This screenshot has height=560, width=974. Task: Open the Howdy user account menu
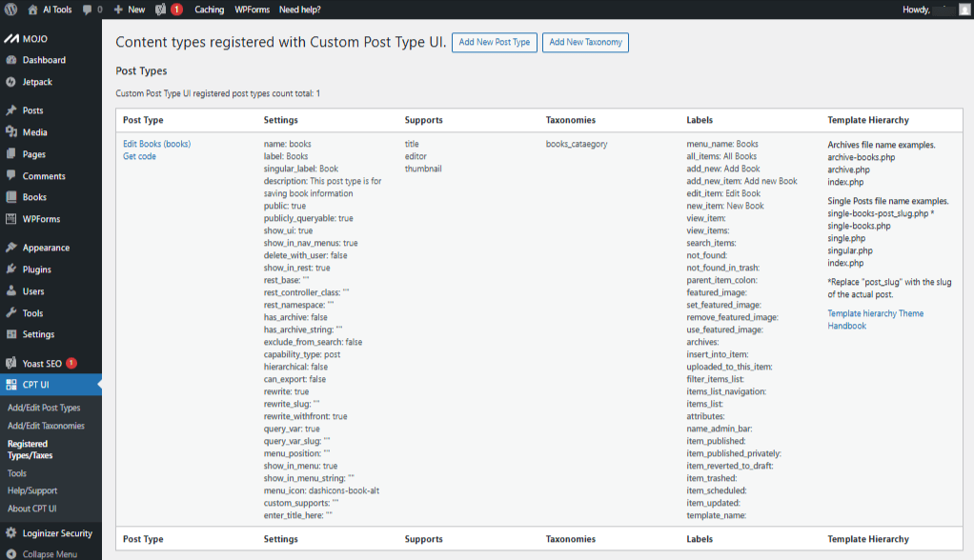934,10
